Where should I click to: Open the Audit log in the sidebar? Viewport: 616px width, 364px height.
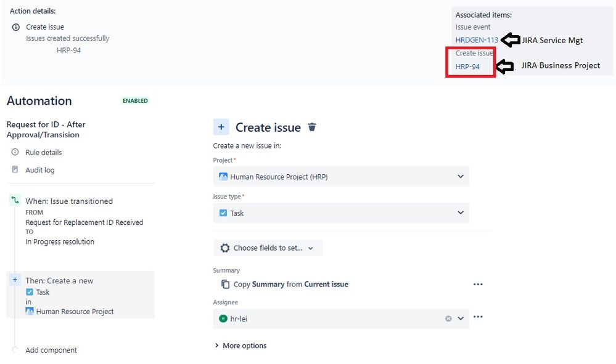[x=40, y=170]
